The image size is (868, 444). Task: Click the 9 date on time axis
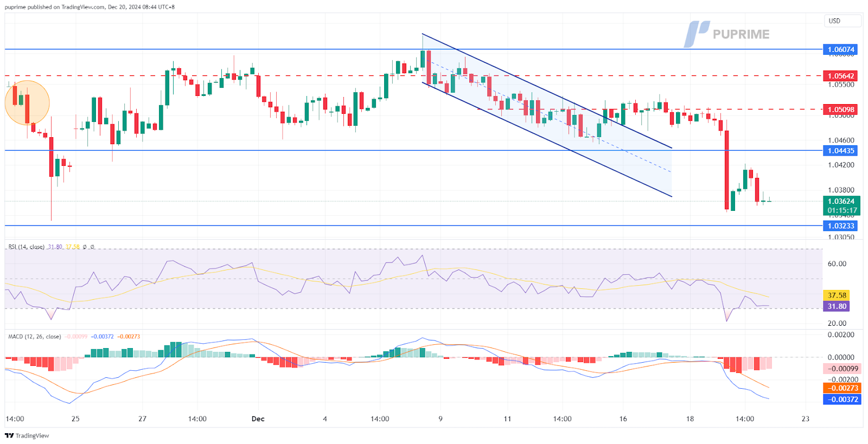click(x=441, y=419)
